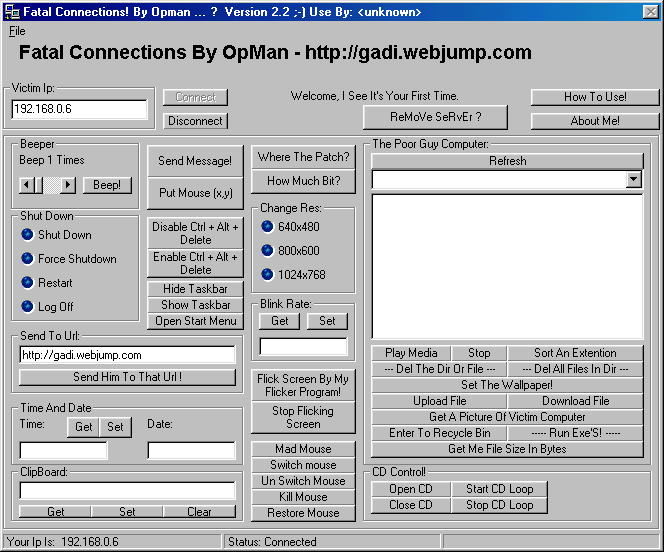Click the Victim Ip input field

click(x=79, y=110)
